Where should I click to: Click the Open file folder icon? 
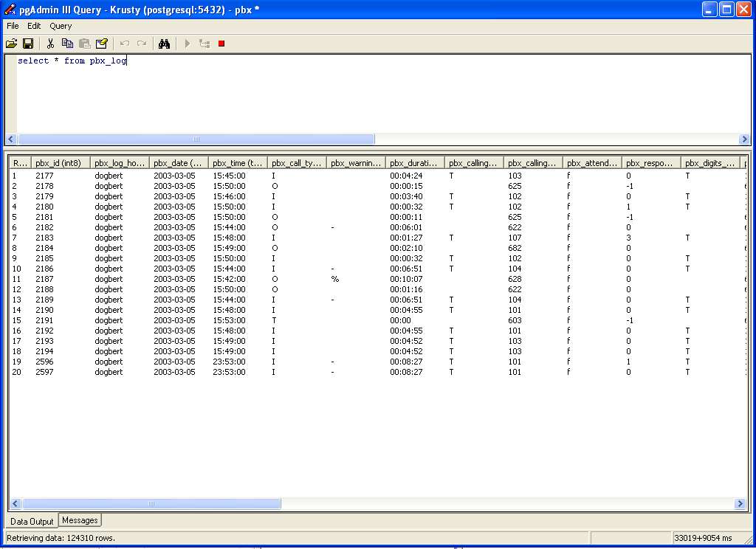12,44
